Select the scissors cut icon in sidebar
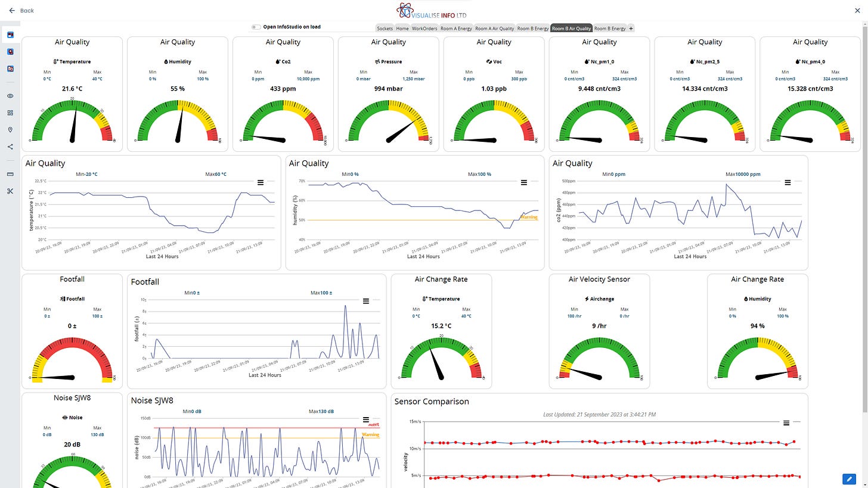 (10, 191)
